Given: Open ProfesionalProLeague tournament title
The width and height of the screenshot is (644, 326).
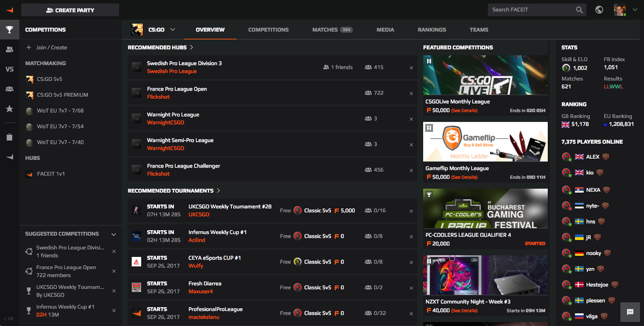Looking at the screenshot, I should (x=215, y=309).
